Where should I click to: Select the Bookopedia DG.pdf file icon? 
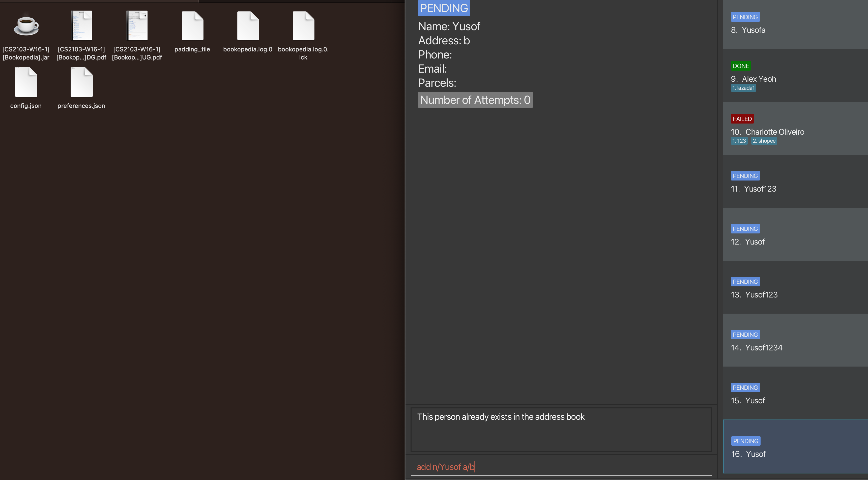(x=81, y=26)
